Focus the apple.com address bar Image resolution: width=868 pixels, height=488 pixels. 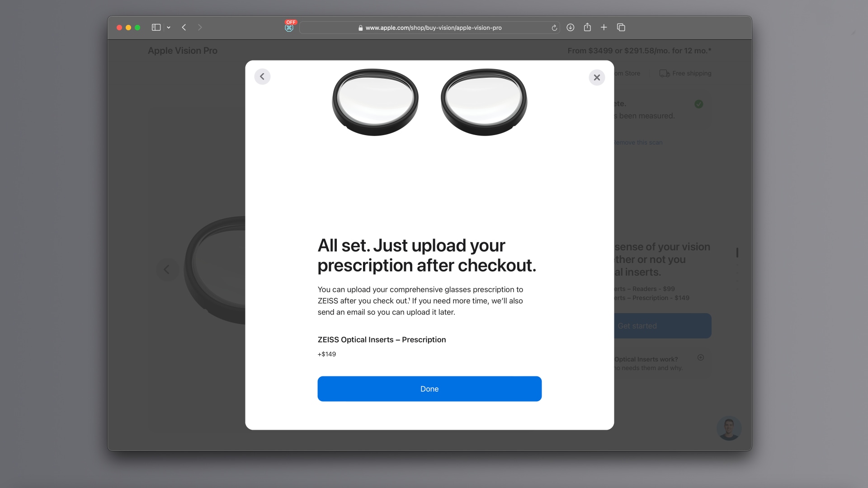429,28
